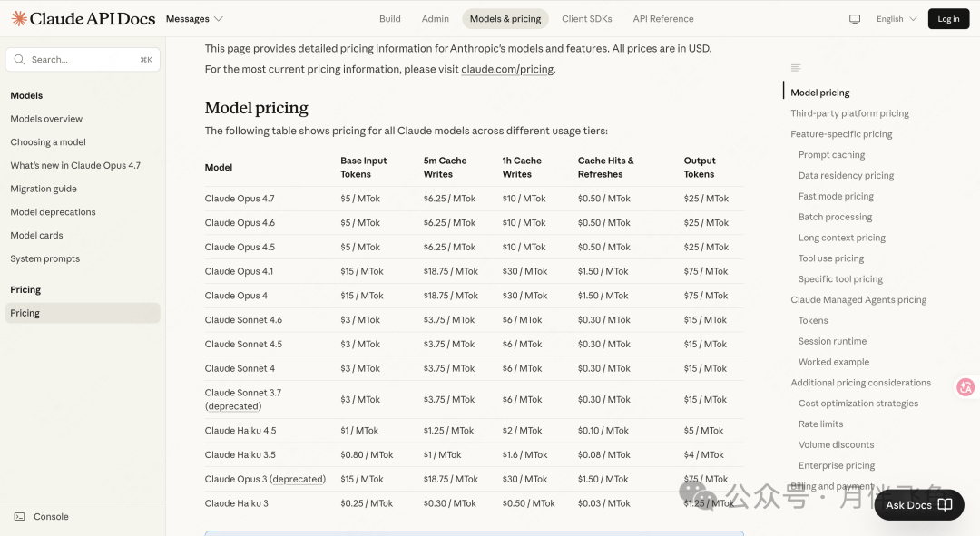
Task: Jump to Volume discounts section
Action: point(837,444)
